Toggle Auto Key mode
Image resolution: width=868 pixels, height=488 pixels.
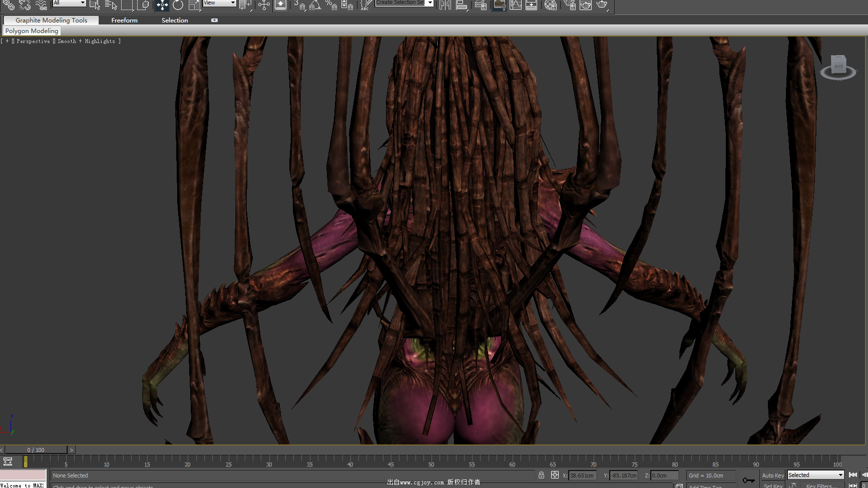click(x=773, y=475)
